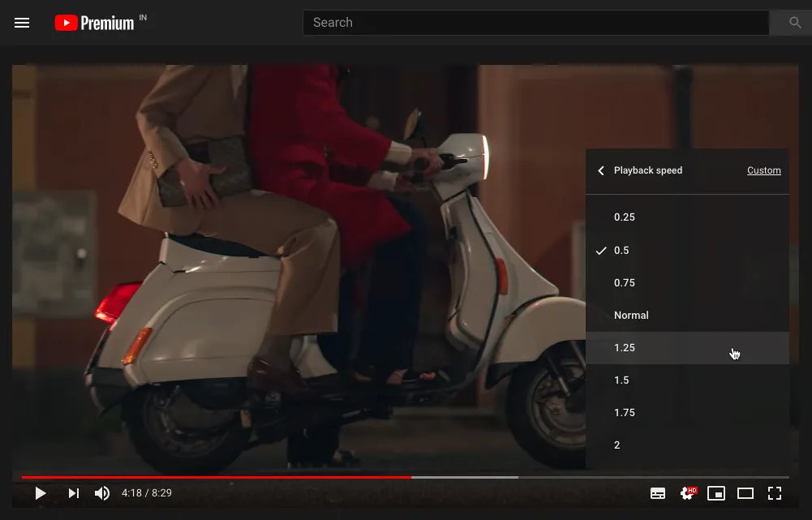812x520 pixels.
Task: Switch to theater mode
Action: [745, 492]
